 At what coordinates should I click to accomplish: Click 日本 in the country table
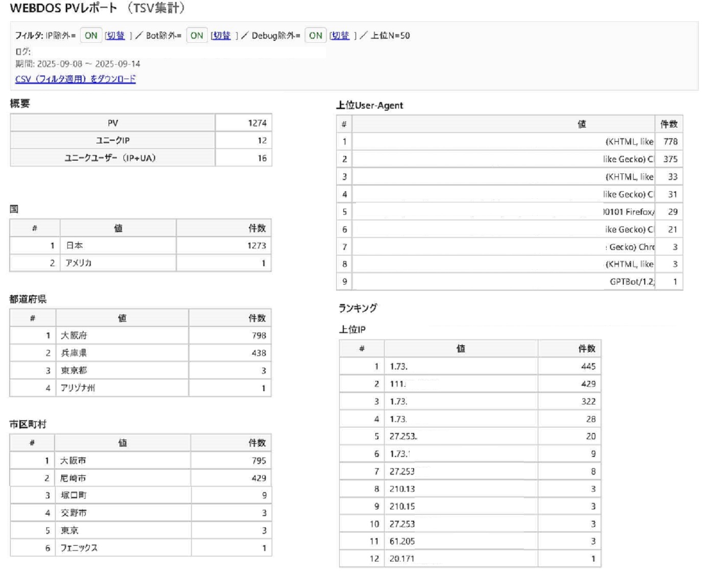click(x=74, y=246)
